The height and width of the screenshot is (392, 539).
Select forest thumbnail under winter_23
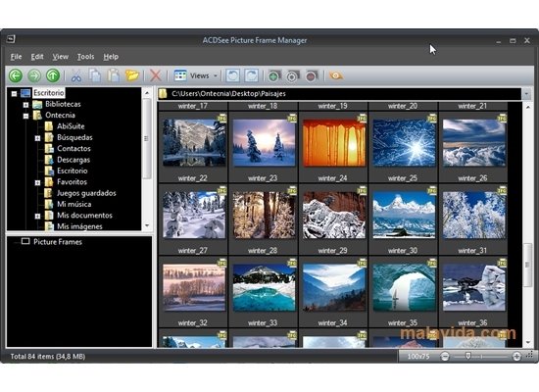(x=264, y=215)
